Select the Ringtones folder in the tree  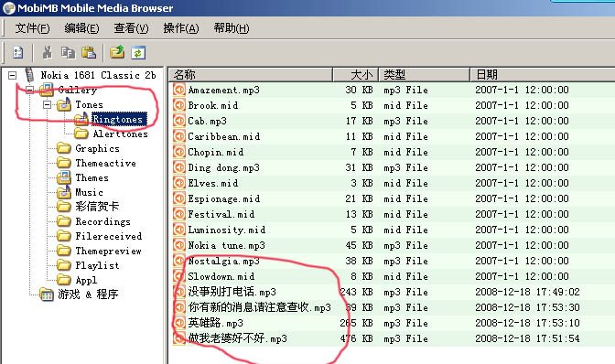coord(118,119)
